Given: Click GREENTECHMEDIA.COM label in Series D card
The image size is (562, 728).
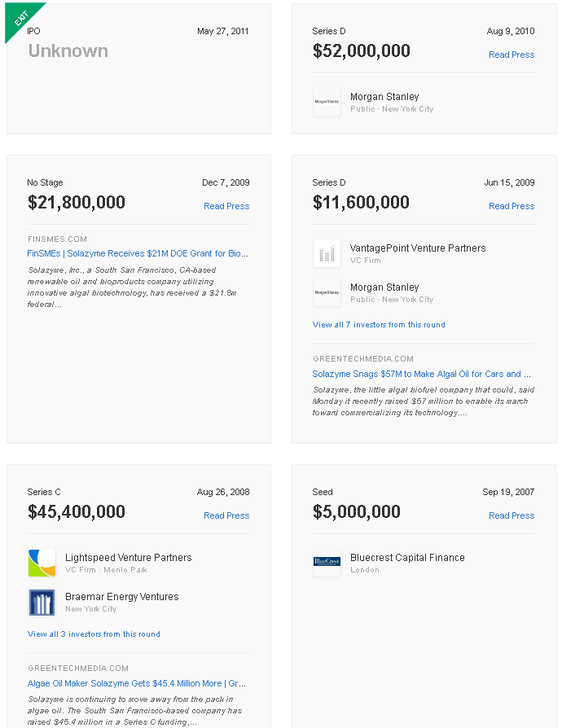Looking at the screenshot, I should coord(363,359).
